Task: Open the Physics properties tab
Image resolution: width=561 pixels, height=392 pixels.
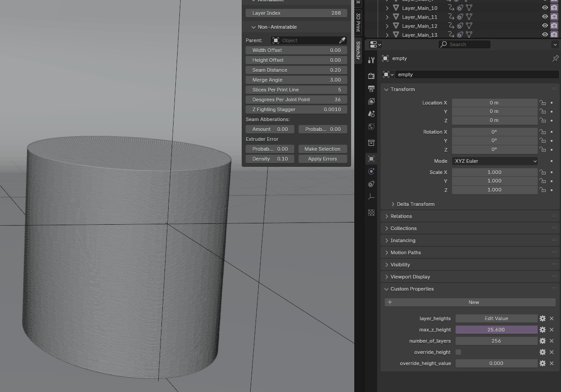Action: pos(371,171)
